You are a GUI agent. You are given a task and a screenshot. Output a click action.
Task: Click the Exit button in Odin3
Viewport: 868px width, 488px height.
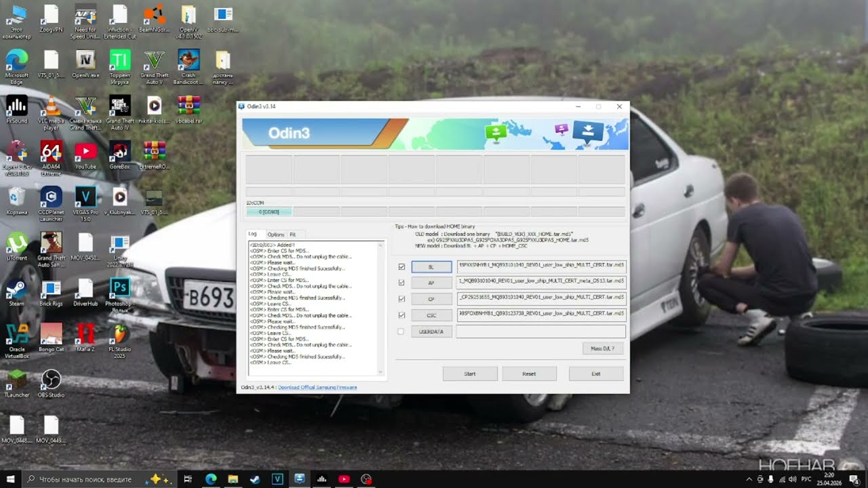595,373
